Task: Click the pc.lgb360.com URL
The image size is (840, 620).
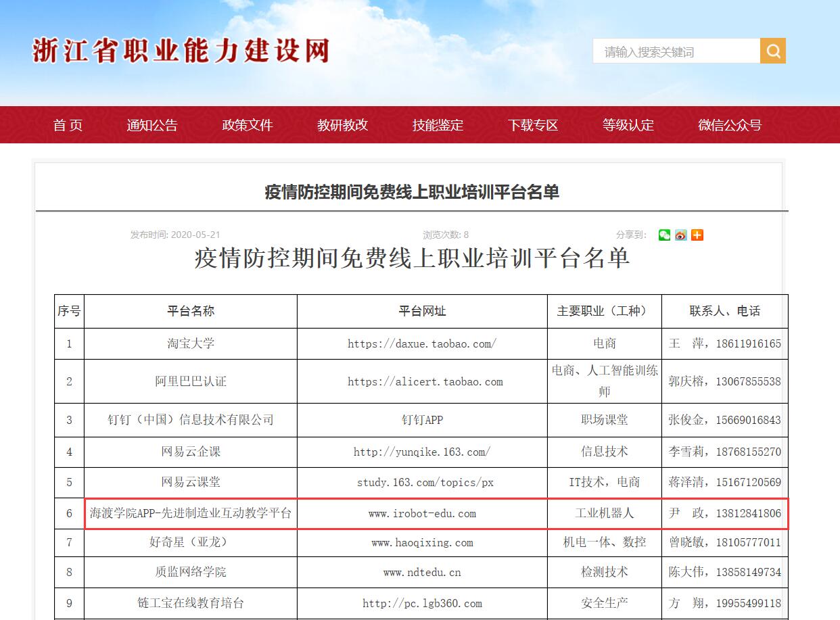Action: coord(422,603)
